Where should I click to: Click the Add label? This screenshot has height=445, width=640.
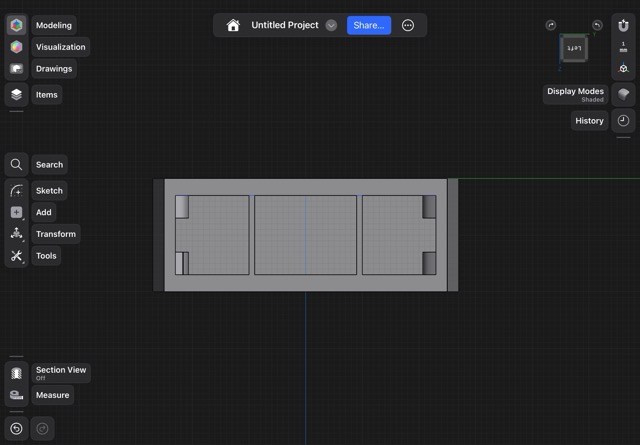point(44,212)
